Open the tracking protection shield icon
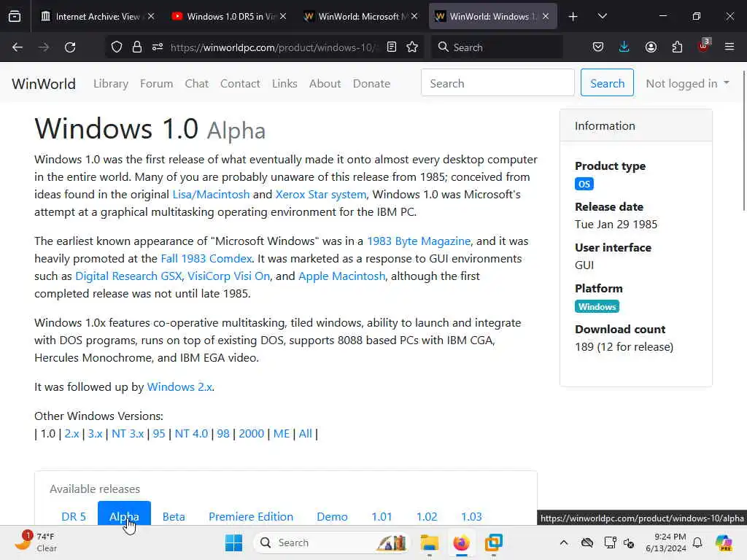This screenshot has width=747, height=560. (117, 47)
